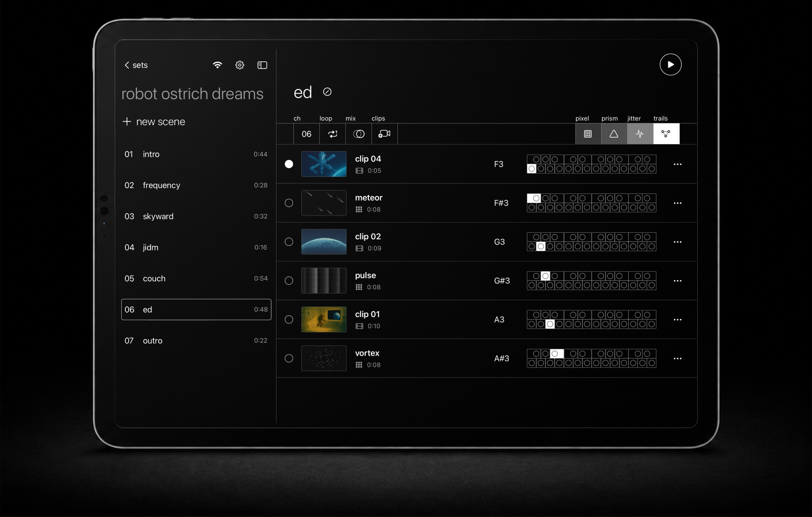Click the clip 04 name label
This screenshot has width=812, height=517.
pyautogui.click(x=368, y=159)
